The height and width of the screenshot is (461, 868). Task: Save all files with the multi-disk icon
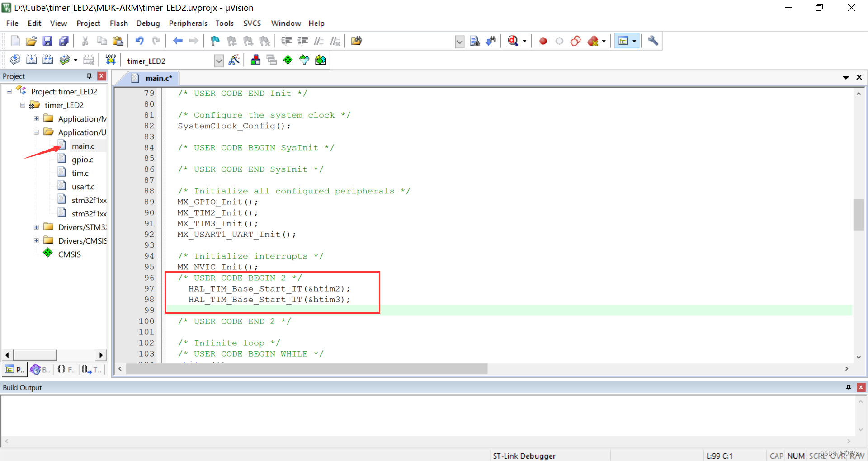pos(64,41)
